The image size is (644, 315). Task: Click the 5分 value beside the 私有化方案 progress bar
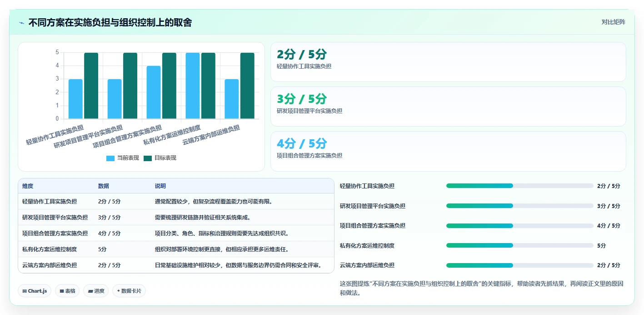pos(601,245)
